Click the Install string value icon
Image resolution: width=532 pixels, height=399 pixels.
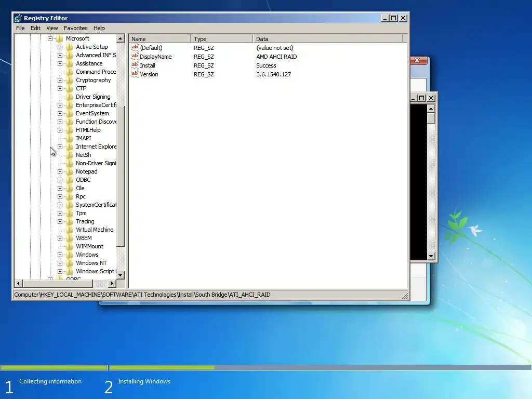point(135,65)
